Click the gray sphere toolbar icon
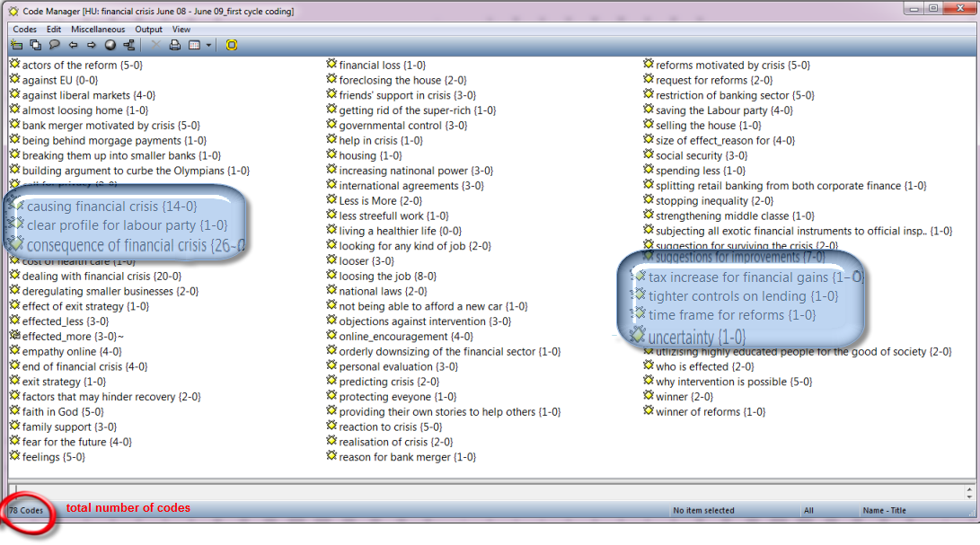The height and width of the screenshot is (545, 980). click(x=110, y=45)
